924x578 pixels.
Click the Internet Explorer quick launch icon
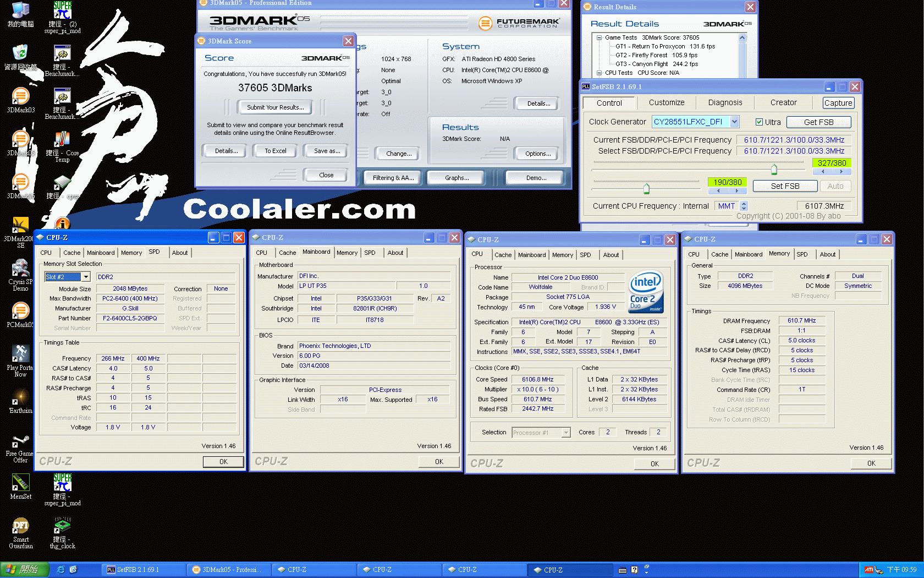pyautogui.click(x=61, y=570)
